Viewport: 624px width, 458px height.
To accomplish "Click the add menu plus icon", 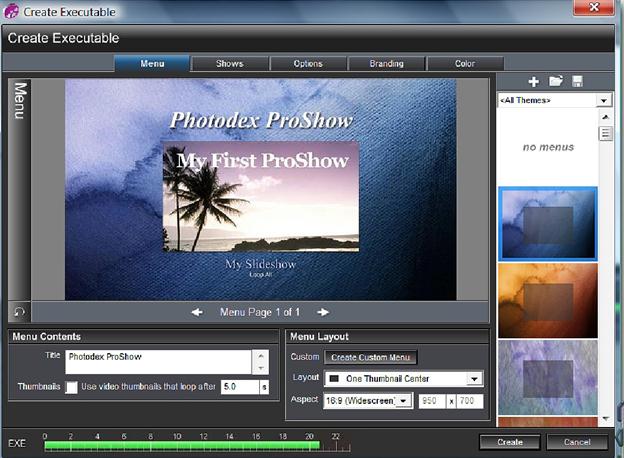I will coord(533,82).
